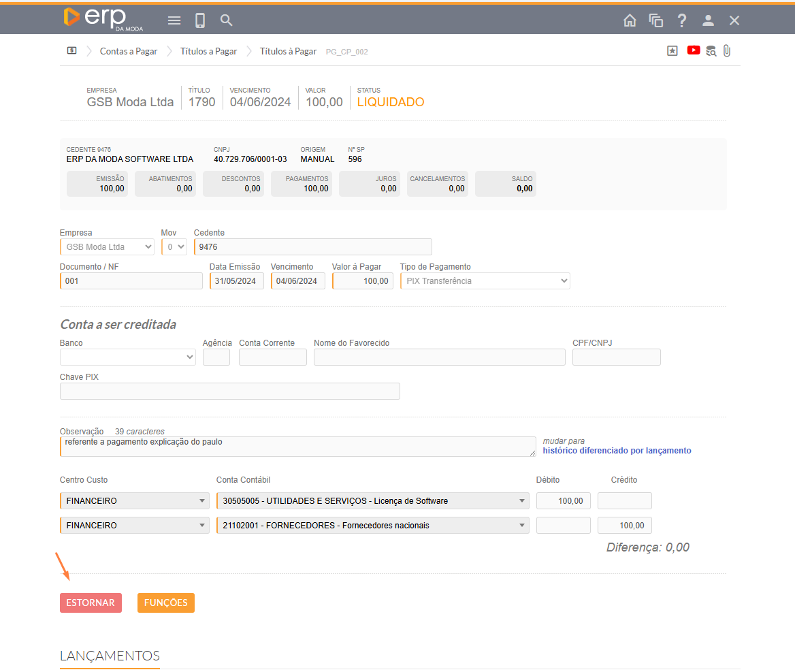Screen dimensions: 795x672
Task: Click the FUNÇÕES button
Action: coord(166,603)
